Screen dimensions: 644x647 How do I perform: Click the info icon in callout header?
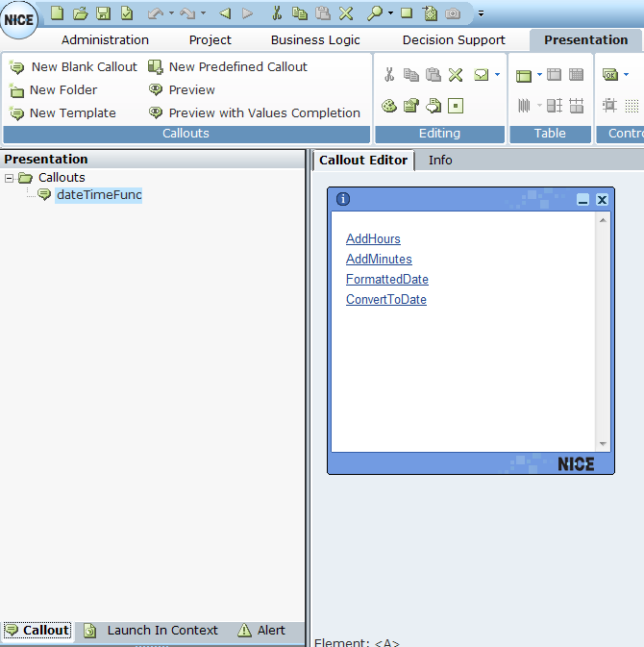click(x=343, y=200)
